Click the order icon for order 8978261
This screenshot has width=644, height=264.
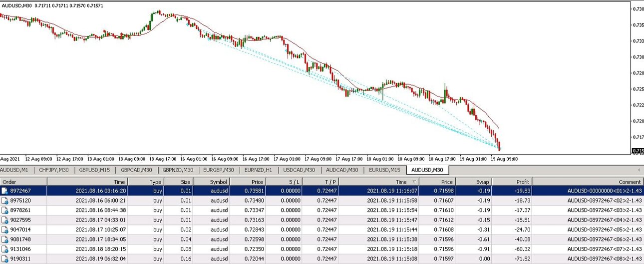(x=5, y=210)
